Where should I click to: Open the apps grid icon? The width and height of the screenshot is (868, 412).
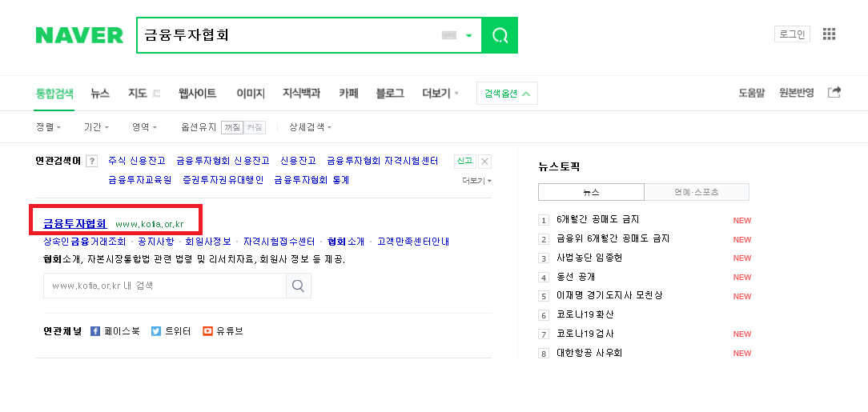point(829,34)
